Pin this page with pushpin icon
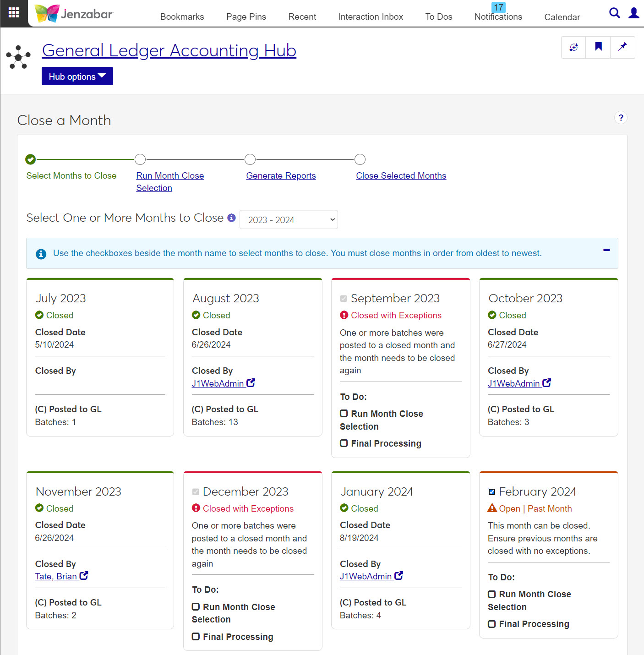The image size is (644, 655). tap(622, 47)
